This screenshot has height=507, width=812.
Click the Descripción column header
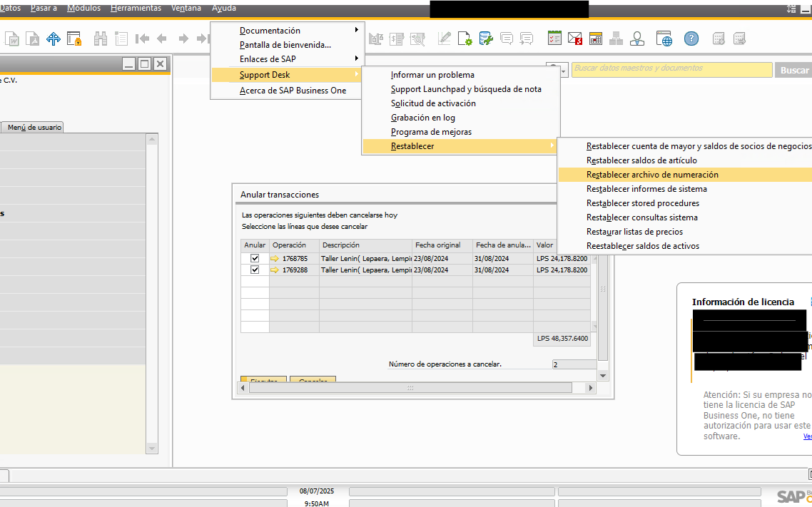tap(365, 245)
